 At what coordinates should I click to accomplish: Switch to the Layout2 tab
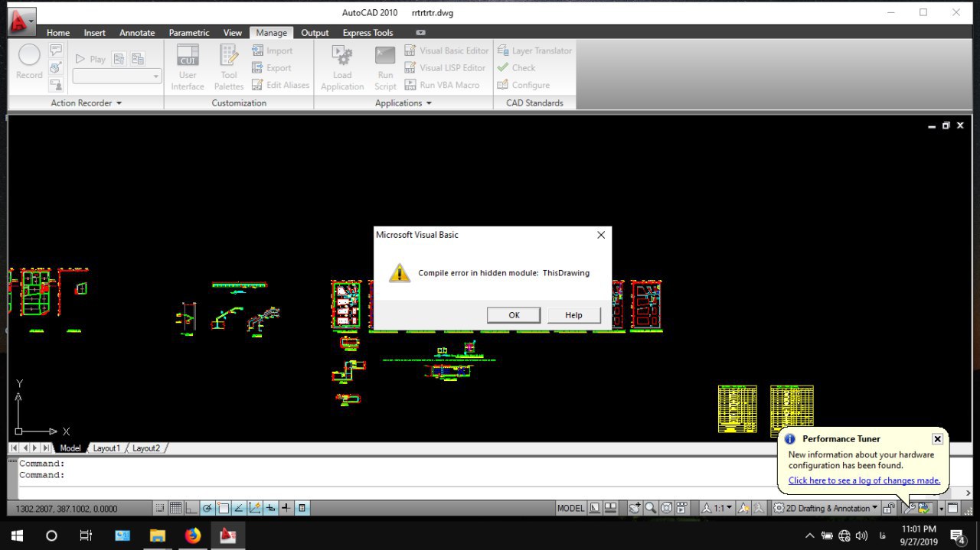click(x=146, y=448)
